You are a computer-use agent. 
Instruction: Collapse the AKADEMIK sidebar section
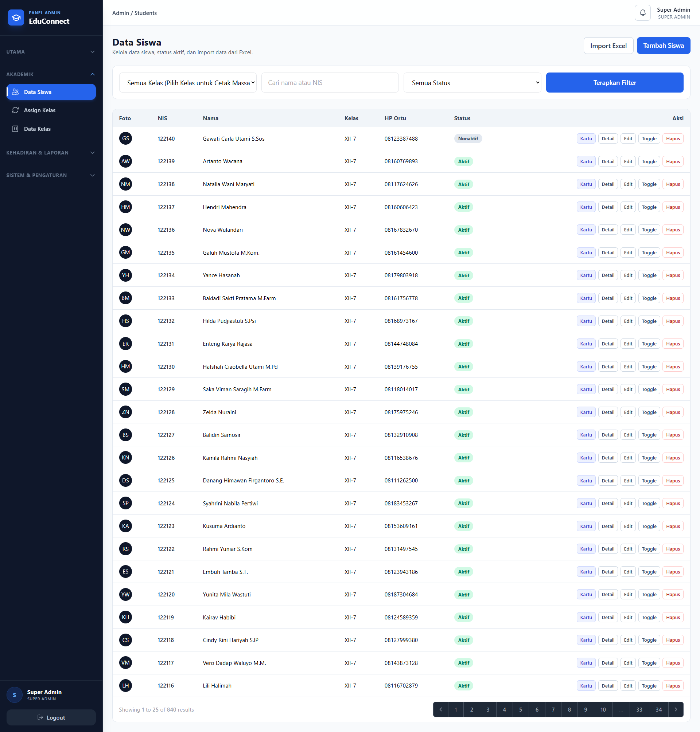(x=51, y=74)
